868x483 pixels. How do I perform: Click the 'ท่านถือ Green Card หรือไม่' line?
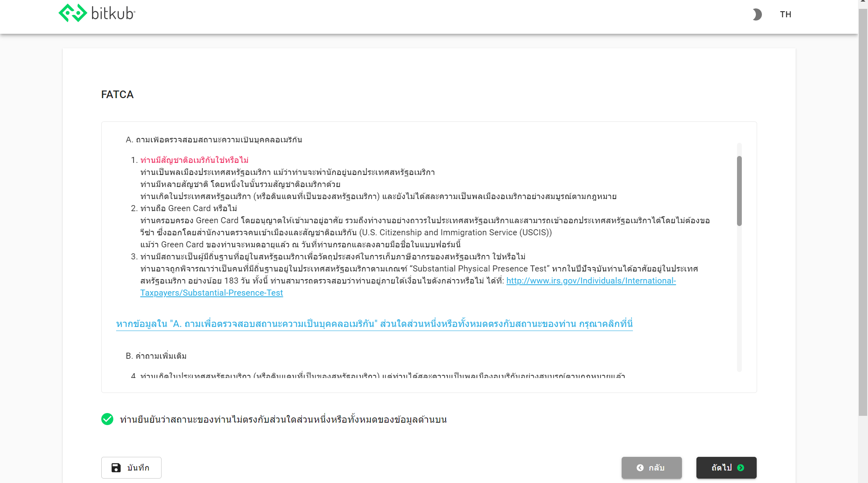(188, 208)
